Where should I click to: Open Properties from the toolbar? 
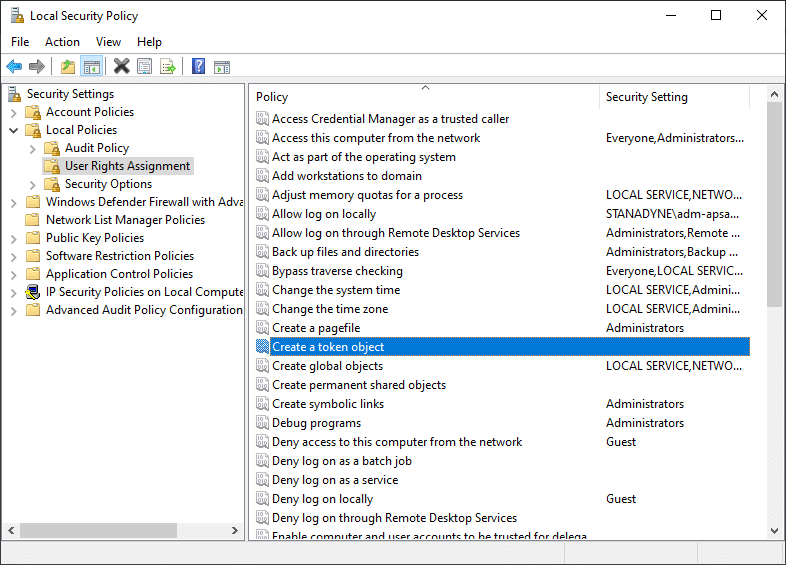[145, 67]
